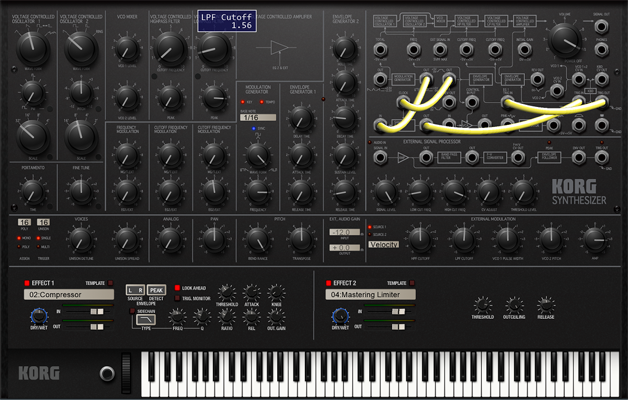This screenshot has width=628, height=400.
Task: Click the Effect 1 TEMPLATE button
Action: 111,283
